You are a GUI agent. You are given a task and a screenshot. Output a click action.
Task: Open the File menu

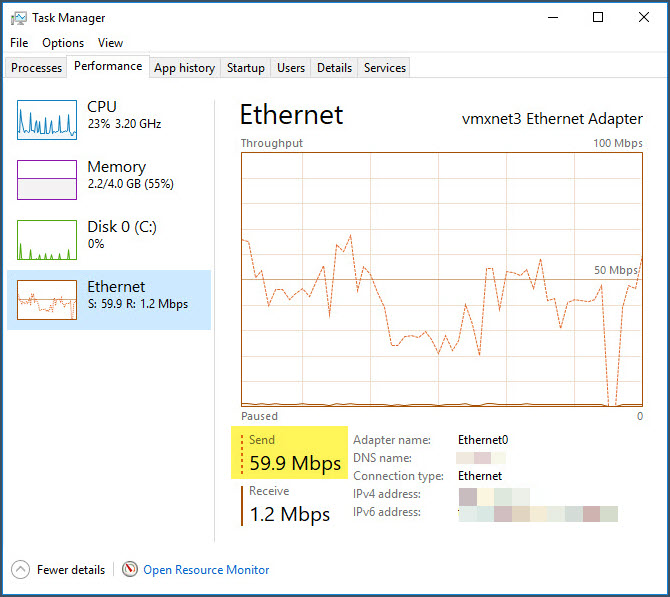[19, 43]
